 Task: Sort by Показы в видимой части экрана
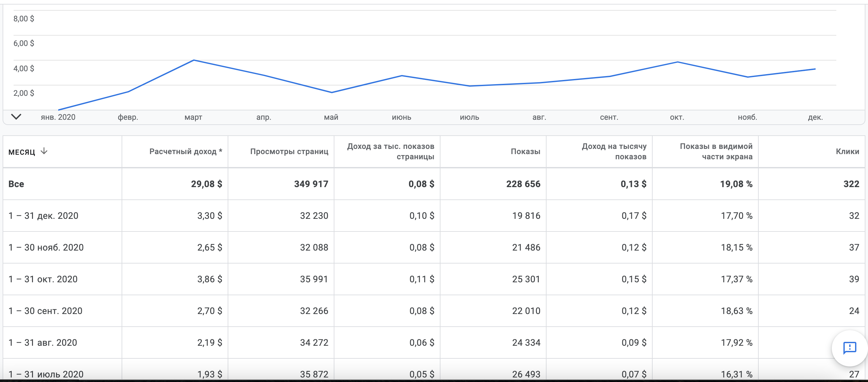click(x=716, y=152)
